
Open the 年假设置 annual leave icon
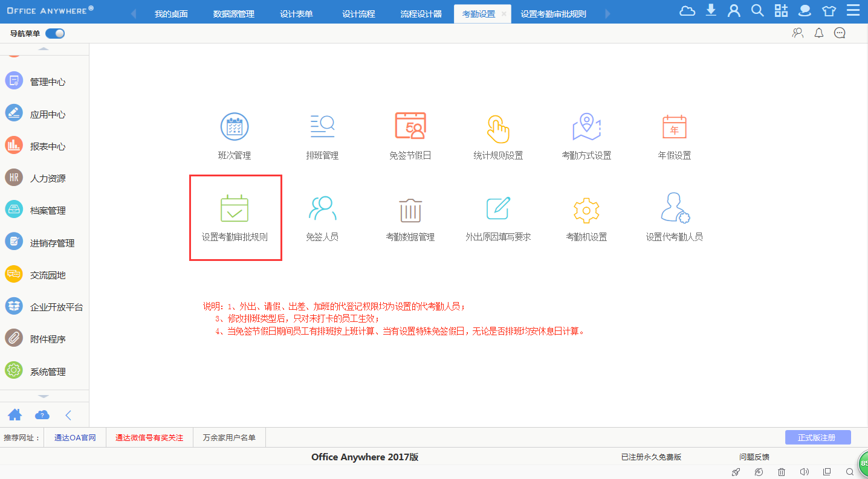pos(674,127)
